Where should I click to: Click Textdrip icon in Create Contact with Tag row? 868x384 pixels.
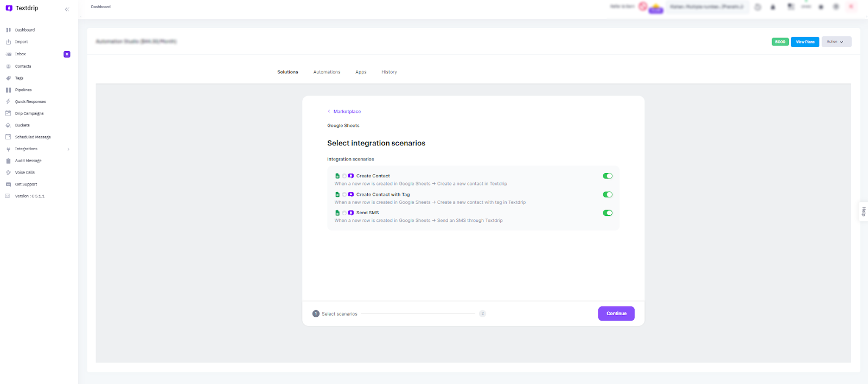pos(351,194)
